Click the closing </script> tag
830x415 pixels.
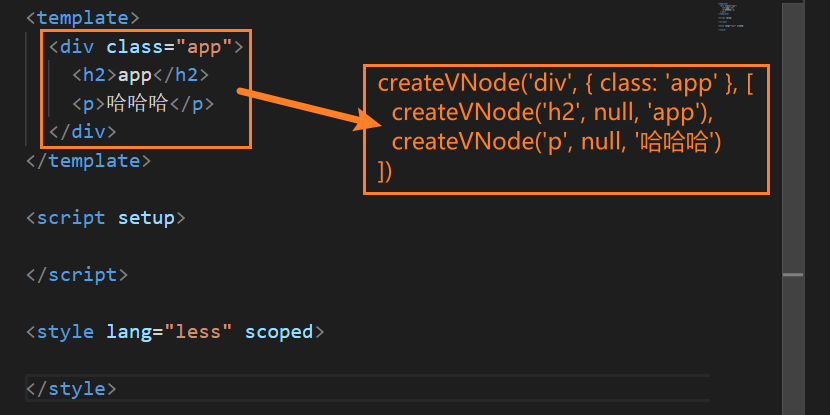pyautogui.click(x=77, y=275)
